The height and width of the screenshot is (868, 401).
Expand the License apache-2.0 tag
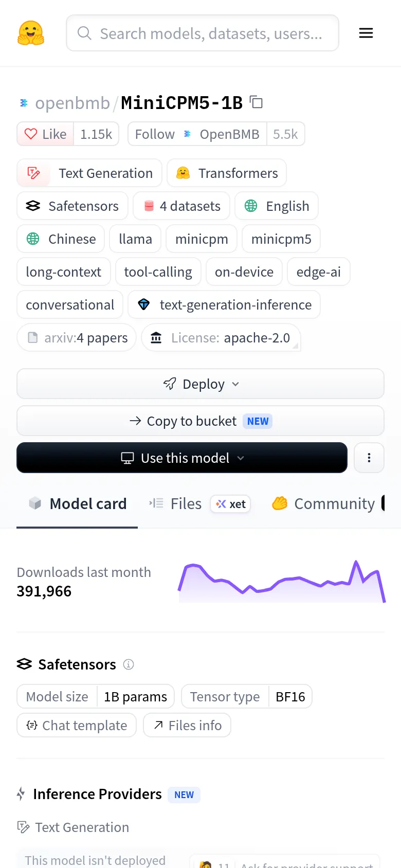click(x=221, y=337)
